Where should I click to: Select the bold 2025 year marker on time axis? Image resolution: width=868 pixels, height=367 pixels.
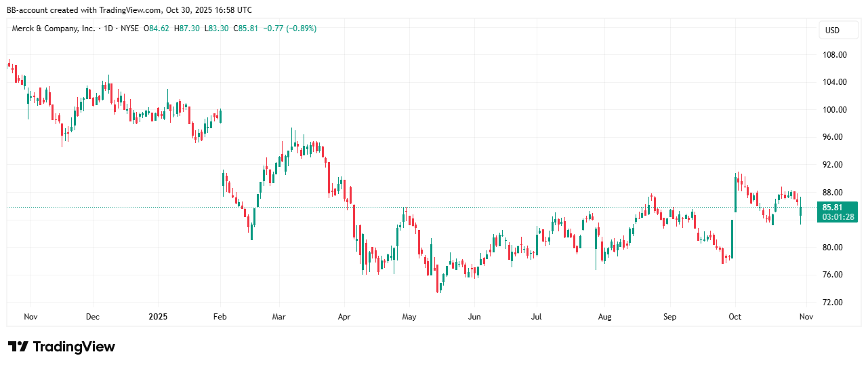(157, 317)
